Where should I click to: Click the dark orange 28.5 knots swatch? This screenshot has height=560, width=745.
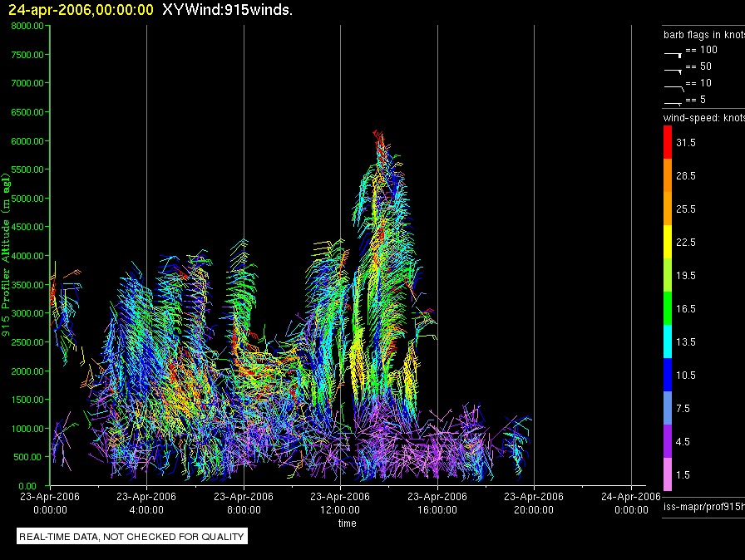pyautogui.click(x=668, y=175)
